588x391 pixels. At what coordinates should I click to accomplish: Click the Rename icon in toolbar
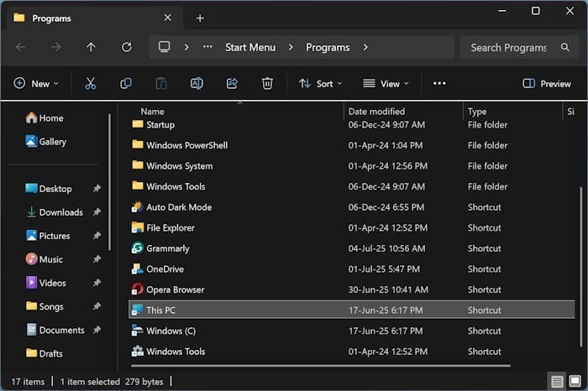(x=197, y=83)
